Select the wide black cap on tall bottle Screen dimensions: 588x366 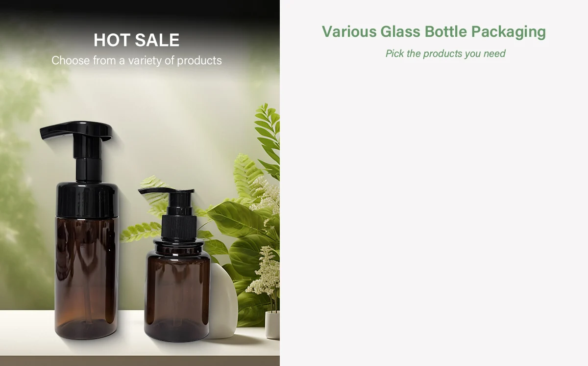coord(87,199)
